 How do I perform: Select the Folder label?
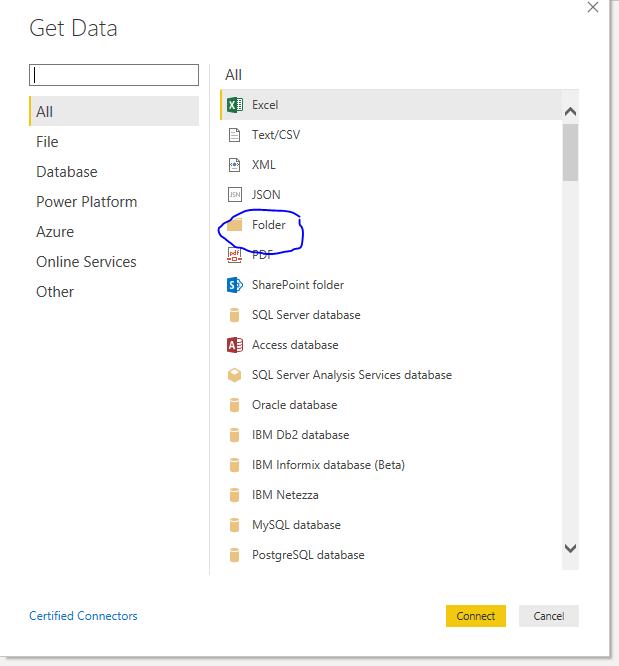coord(269,225)
